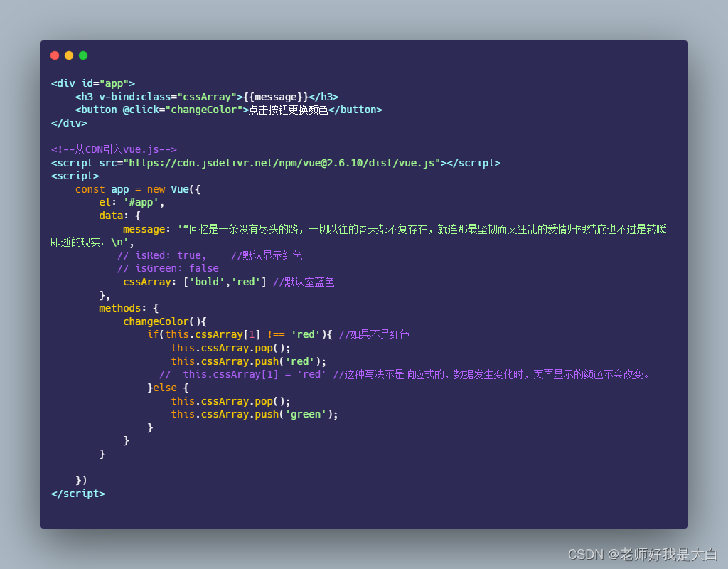Click the long Chinese quote beginning 回忆是一条
Screen dimensions: 728x569
tap(358, 235)
